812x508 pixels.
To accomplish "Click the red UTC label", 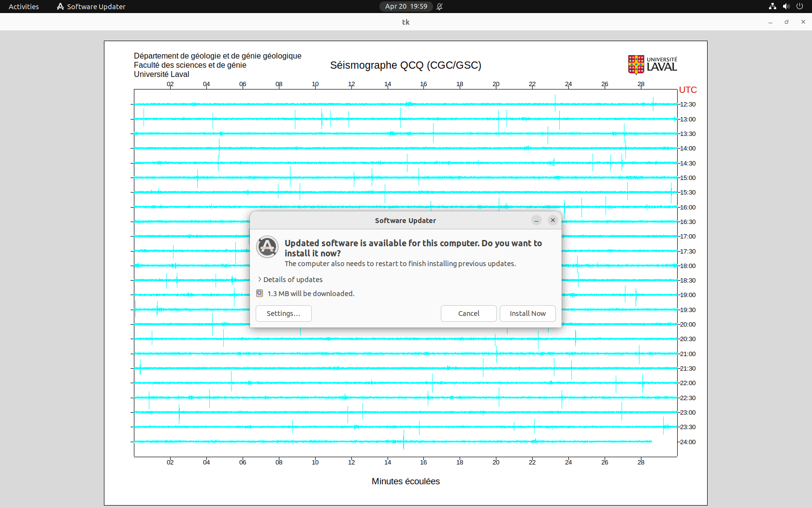I will (688, 90).
